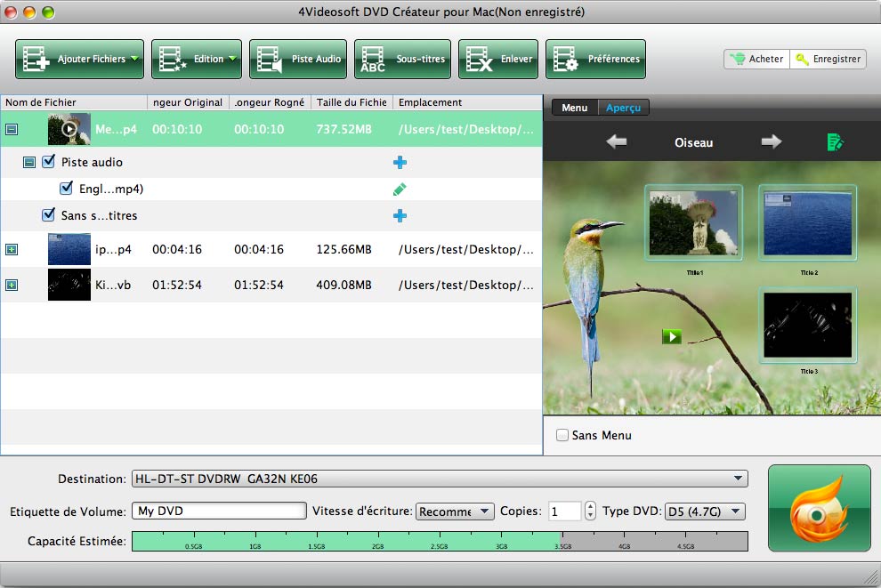Select the Aperçu tab
This screenshot has width=881, height=588.
(623, 108)
